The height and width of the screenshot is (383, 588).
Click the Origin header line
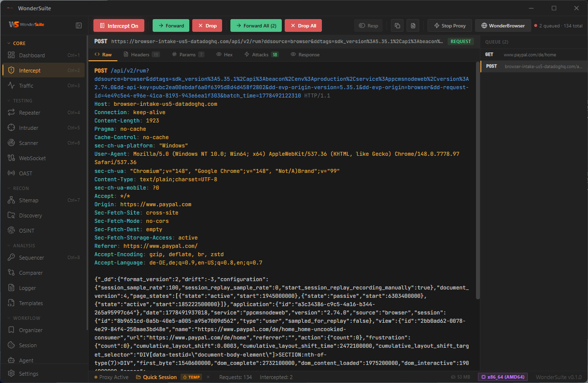point(143,204)
